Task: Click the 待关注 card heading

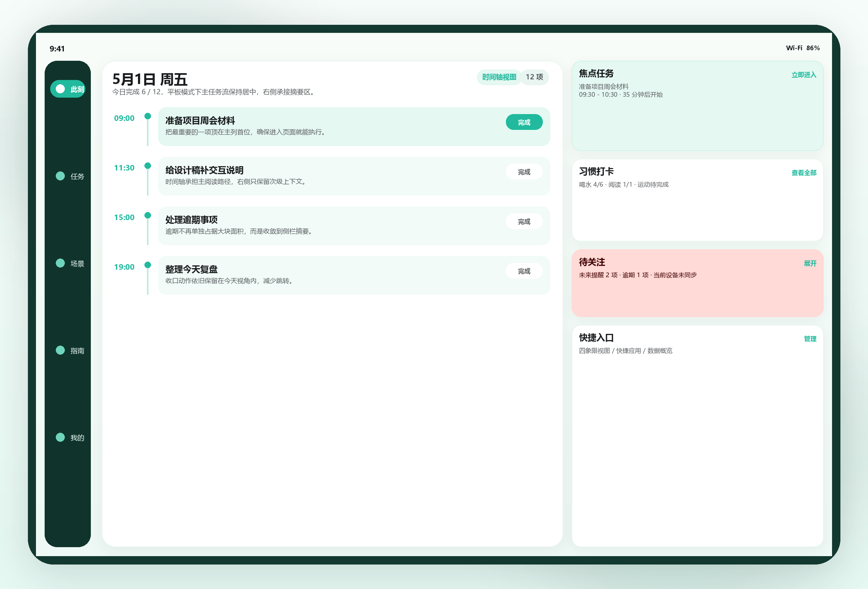Action: click(x=592, y=262)
